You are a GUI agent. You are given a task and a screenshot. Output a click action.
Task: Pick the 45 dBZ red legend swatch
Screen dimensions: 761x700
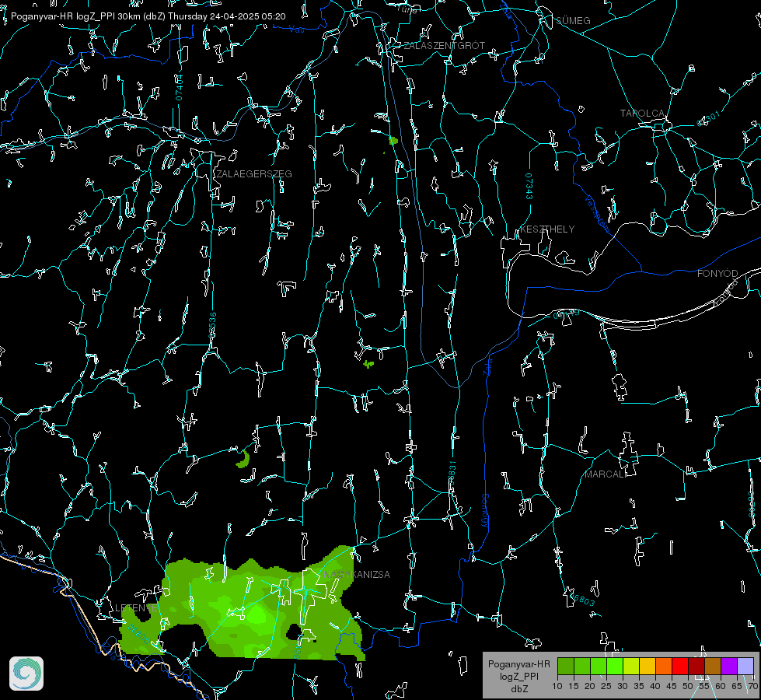[x=680, y=666]
